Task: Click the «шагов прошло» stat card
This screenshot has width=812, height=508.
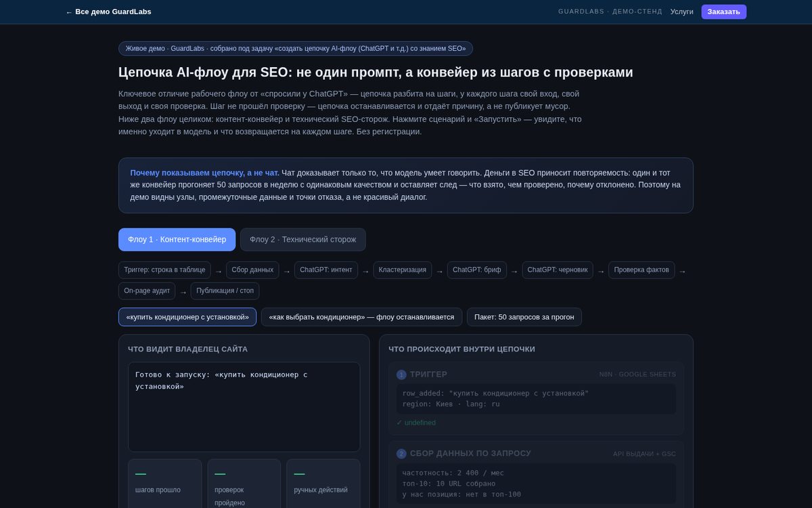Action: (165, 484)
